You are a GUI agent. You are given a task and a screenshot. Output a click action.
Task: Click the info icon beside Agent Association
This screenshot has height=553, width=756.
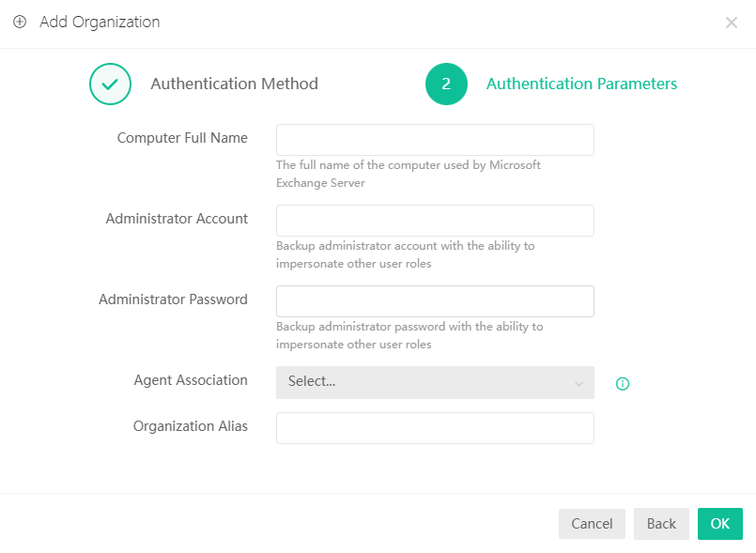pyautogui.click(x=622, y=384)
